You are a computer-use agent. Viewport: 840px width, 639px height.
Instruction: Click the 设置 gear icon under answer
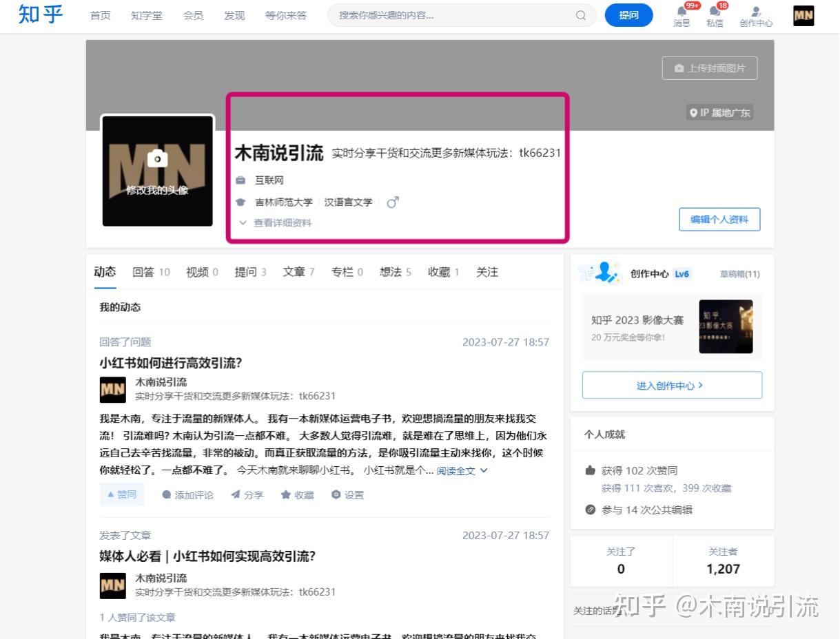pyautogui.click(x=336, y=494)
